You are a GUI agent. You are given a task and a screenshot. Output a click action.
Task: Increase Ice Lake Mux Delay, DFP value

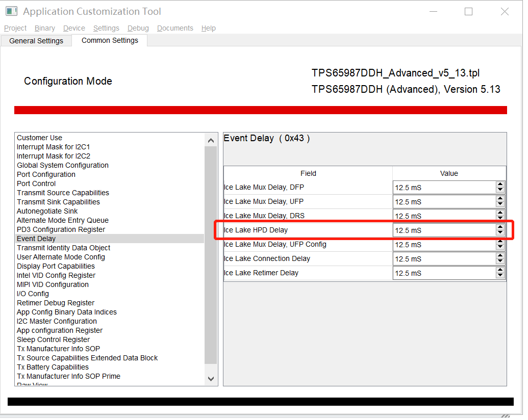[500, 185]
